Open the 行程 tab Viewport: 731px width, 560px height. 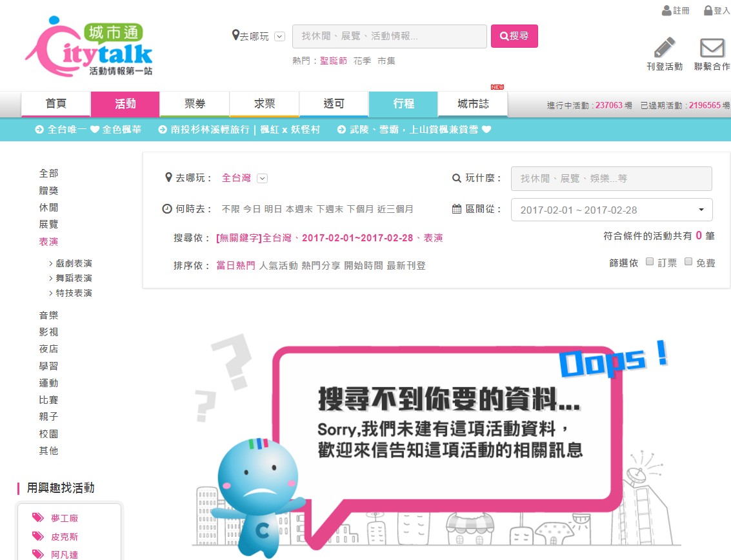point(403,104)
